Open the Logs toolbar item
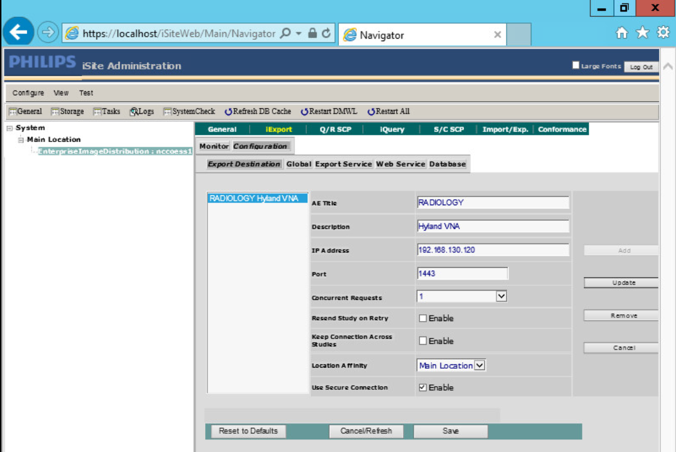This screenshot has height=452, width=676. pyautogui.click(x=142, y=111)
